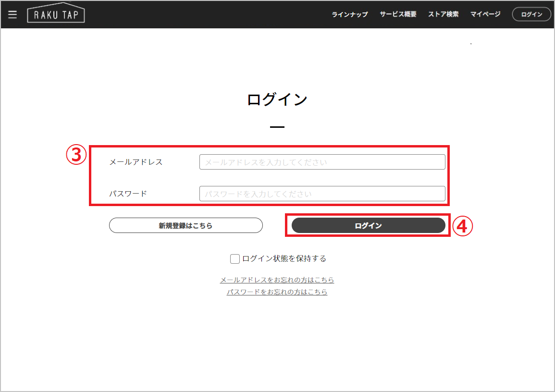Enable the ログイン状態を保持する checkbox

pos(235,259)
